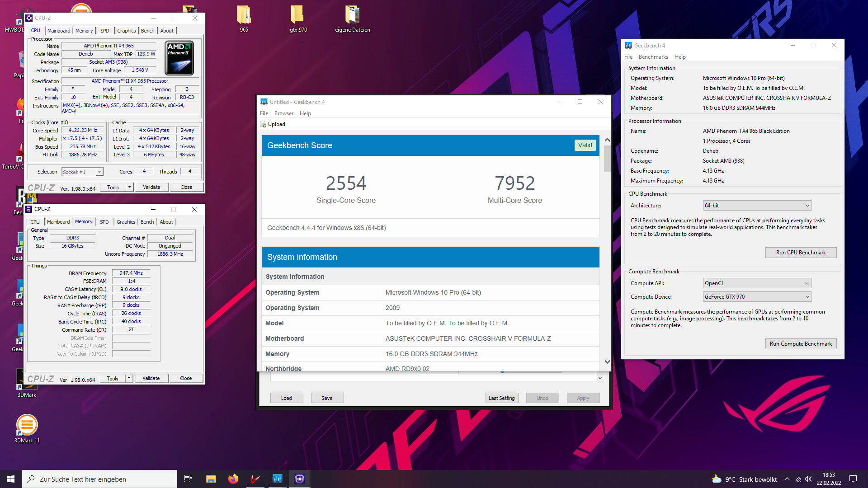Click the AMD Phenom II processor logo
The image size is (868, 488).
tap(179, 58)
